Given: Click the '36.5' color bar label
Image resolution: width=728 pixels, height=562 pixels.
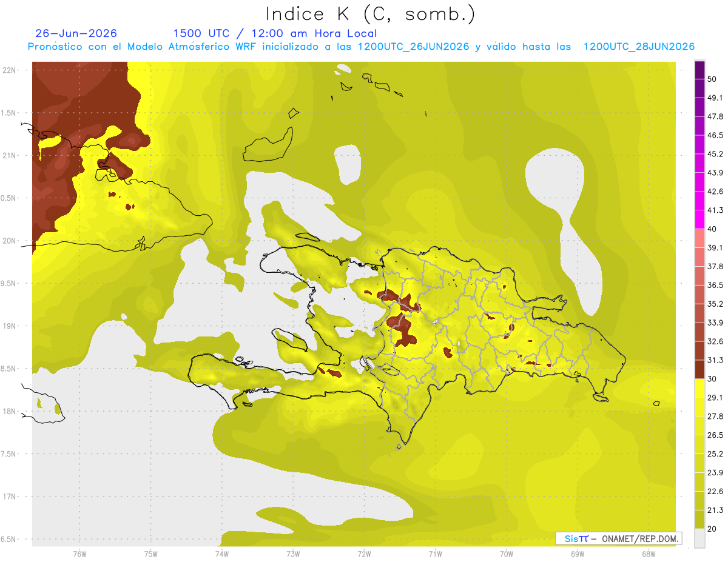Looking at the screenshot, I should tap(715, 285).
